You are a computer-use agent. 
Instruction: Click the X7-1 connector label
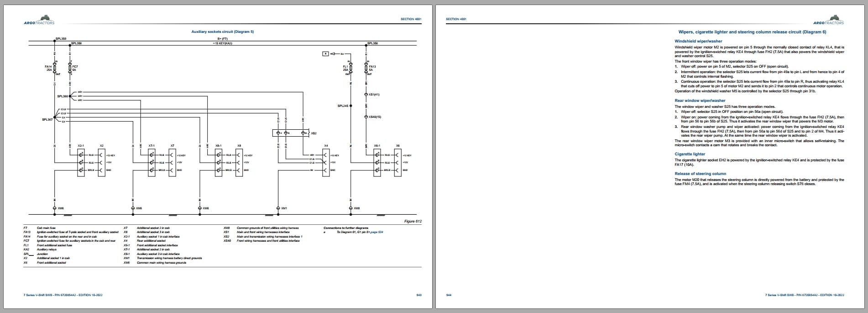pos(152,146)
